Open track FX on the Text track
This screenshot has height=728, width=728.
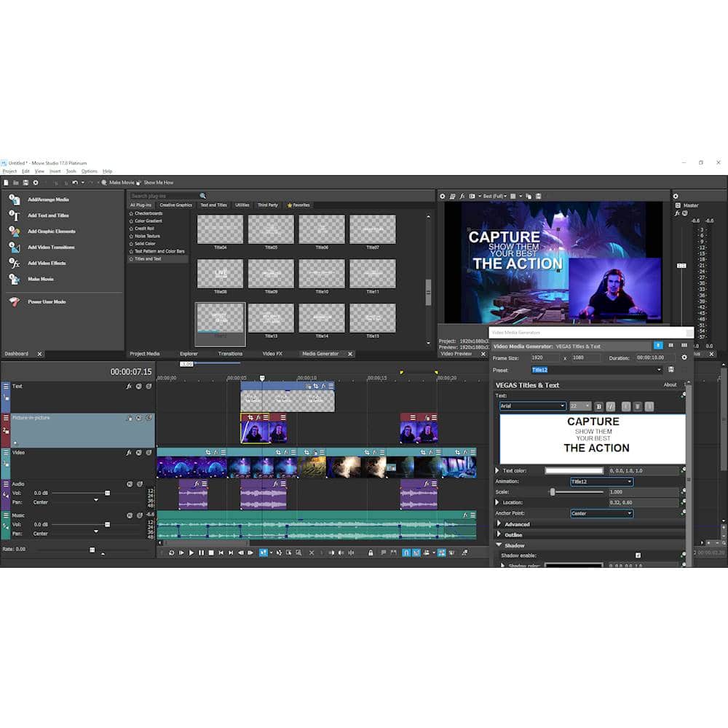click(129, 387)
